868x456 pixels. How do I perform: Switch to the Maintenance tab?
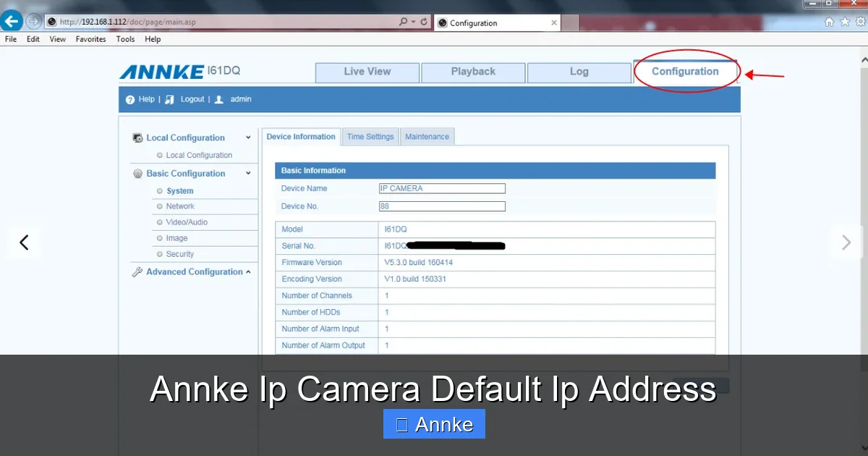click(x=427, y=136)
